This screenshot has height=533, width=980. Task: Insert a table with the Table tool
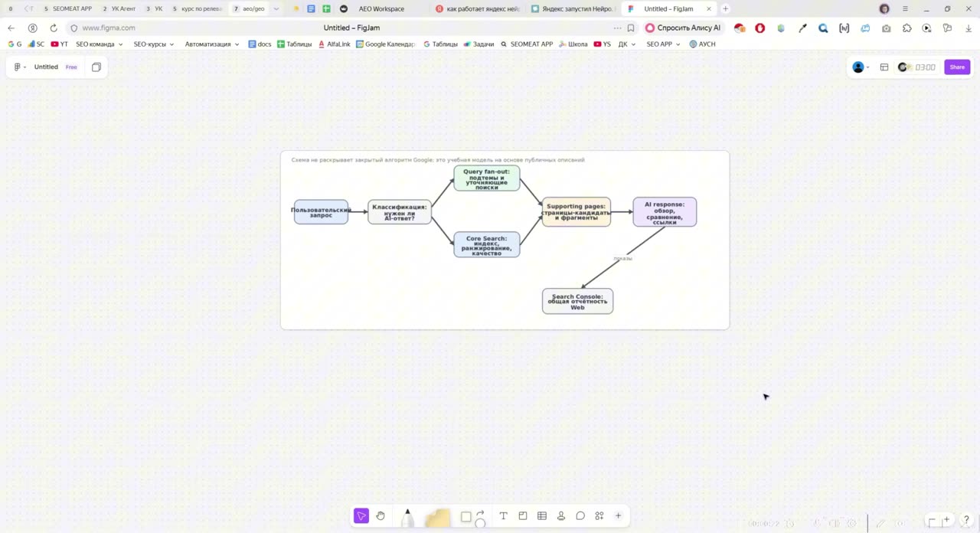[x=542, y=516]
